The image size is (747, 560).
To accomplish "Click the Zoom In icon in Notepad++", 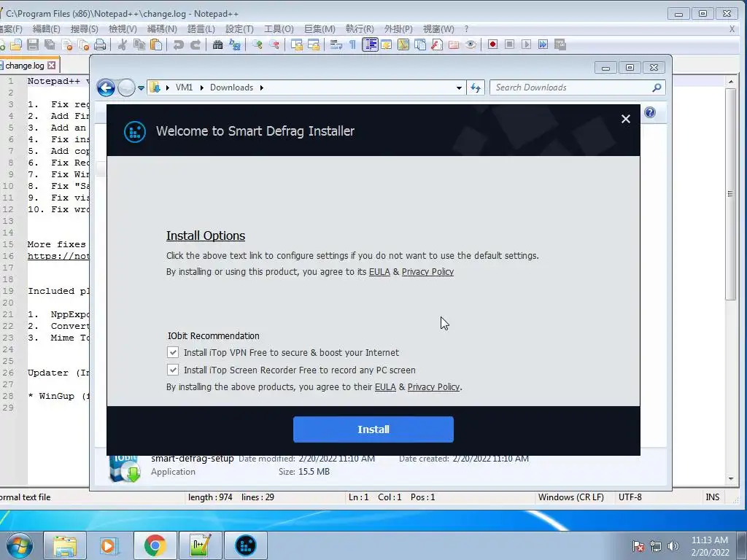I will click(x=258, y=44).
